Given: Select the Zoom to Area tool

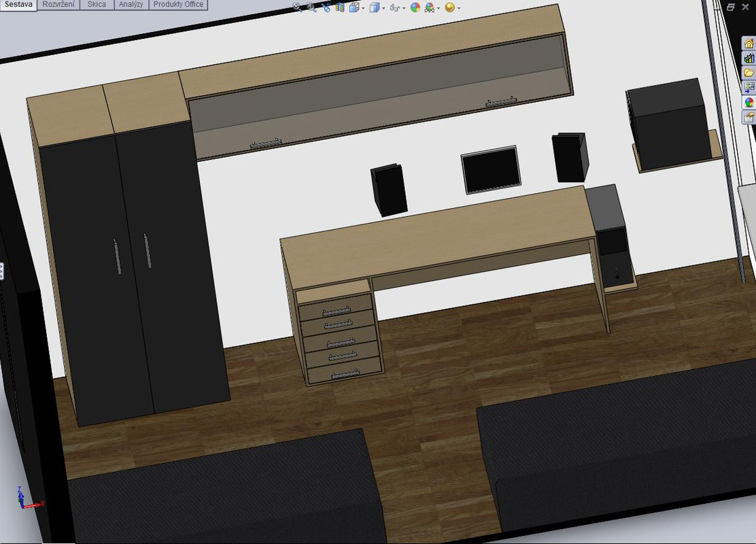Looking at the screenshot, I should point(311,7).
